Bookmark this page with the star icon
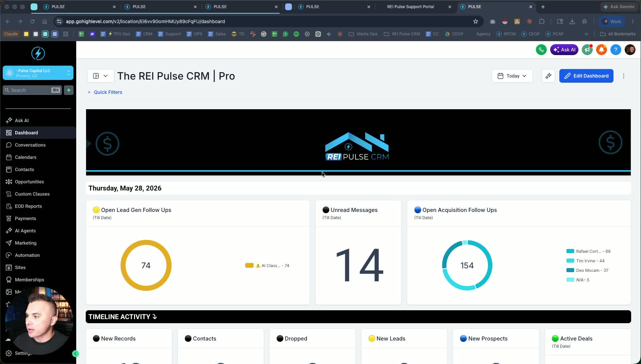Screen dimensions: 641x364 [x=476, y=21]
